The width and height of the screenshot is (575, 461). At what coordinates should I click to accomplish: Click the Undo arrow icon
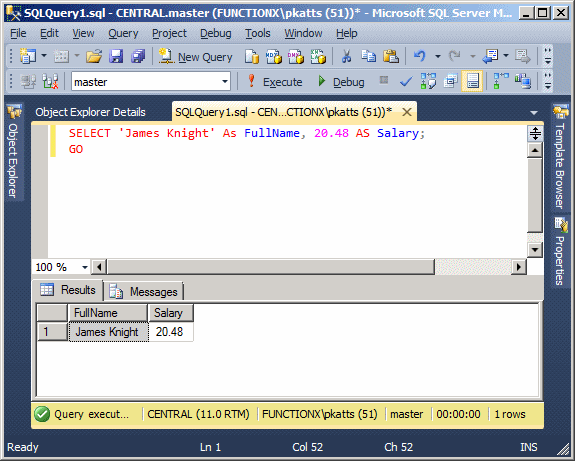click(x=420, y=56)
